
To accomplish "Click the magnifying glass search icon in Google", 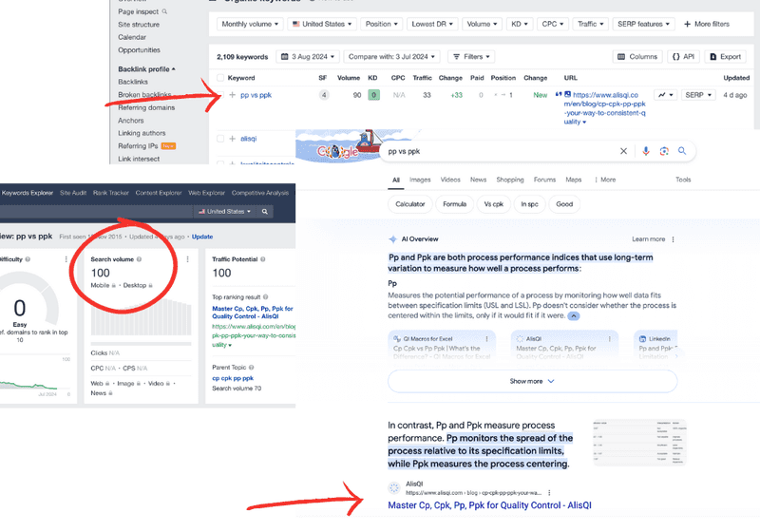I will 682,151.
